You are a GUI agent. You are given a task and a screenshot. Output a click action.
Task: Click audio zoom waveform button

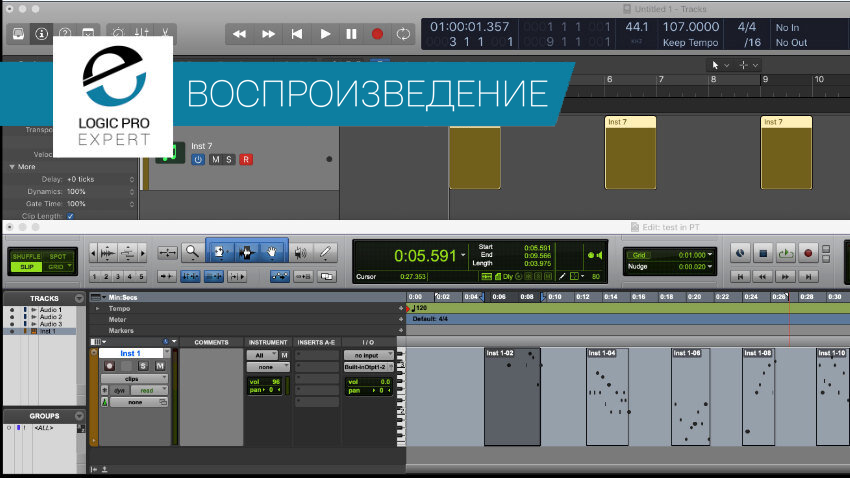click(x=108, y=253)
